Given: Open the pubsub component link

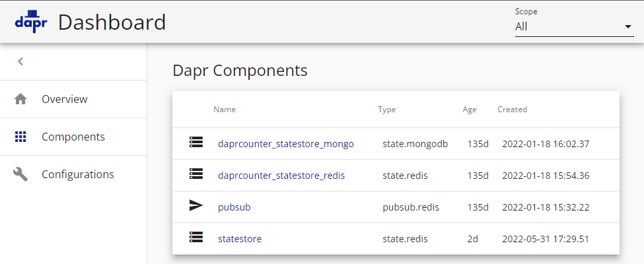Looking at the screenshot, I should (234, 207).
